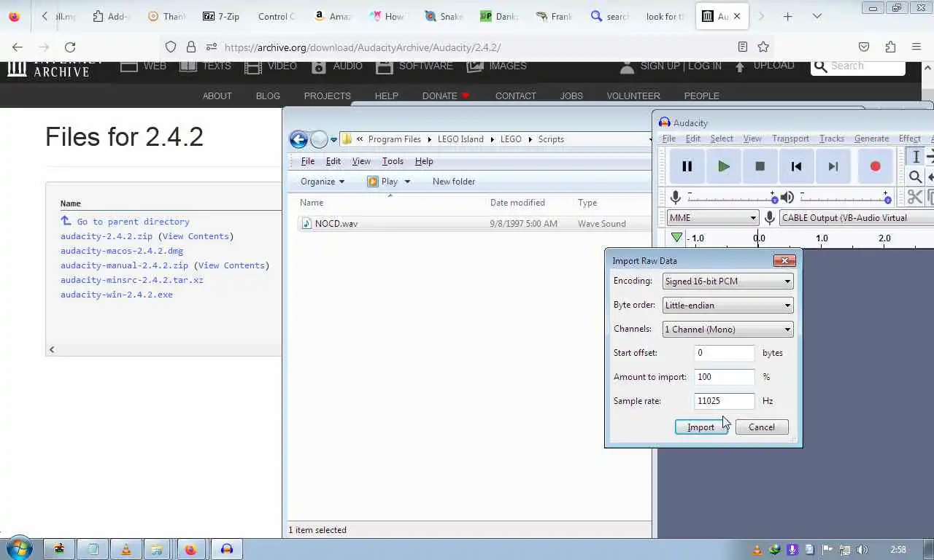
Task: Open the CABLE Output recording device dropdown
Action: (855, 217)
